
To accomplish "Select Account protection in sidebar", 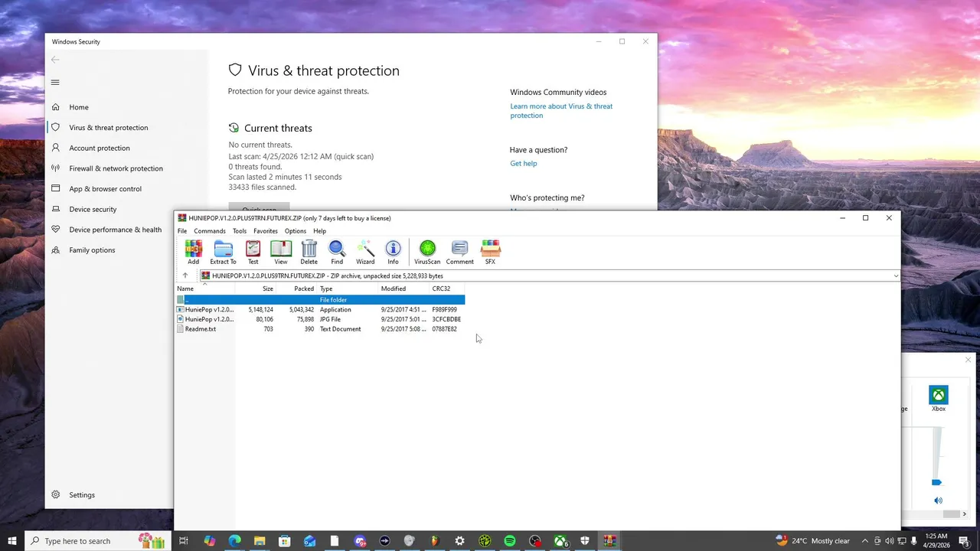I will pos(100,148).
